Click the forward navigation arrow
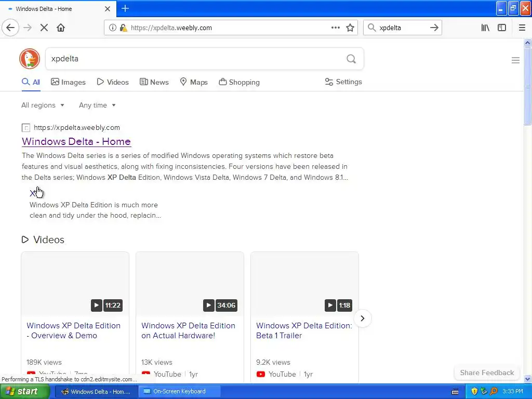Image resolution: width=532 pixels, height=399 pixels. point(28,28)
